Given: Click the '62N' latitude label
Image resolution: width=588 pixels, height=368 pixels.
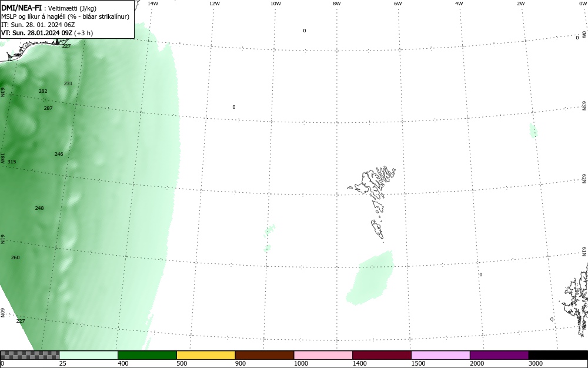Looking at the screenshot, I should (584, 178).
